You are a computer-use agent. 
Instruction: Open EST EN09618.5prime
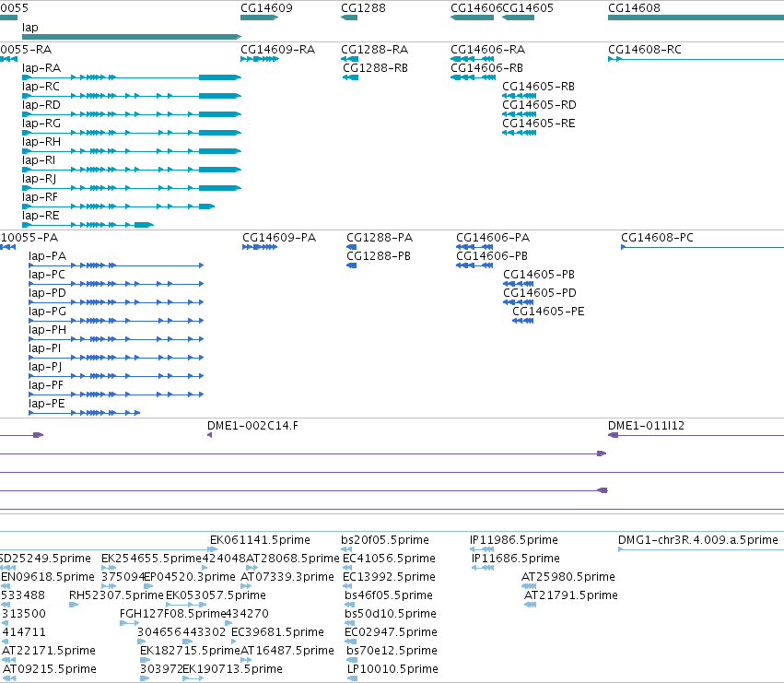point(48,577)
